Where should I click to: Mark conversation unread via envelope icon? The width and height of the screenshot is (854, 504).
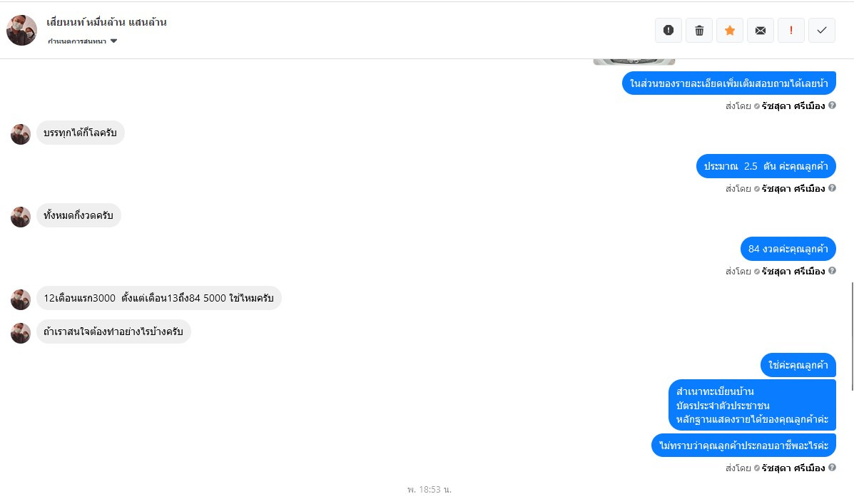(x=761, y=31)
